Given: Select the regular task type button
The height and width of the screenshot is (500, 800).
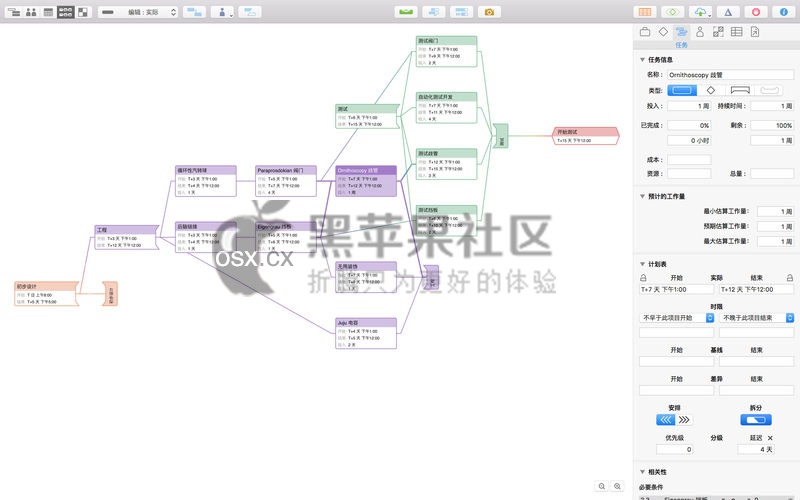Looking at the screenshot, I should click(x=682, y=90).
